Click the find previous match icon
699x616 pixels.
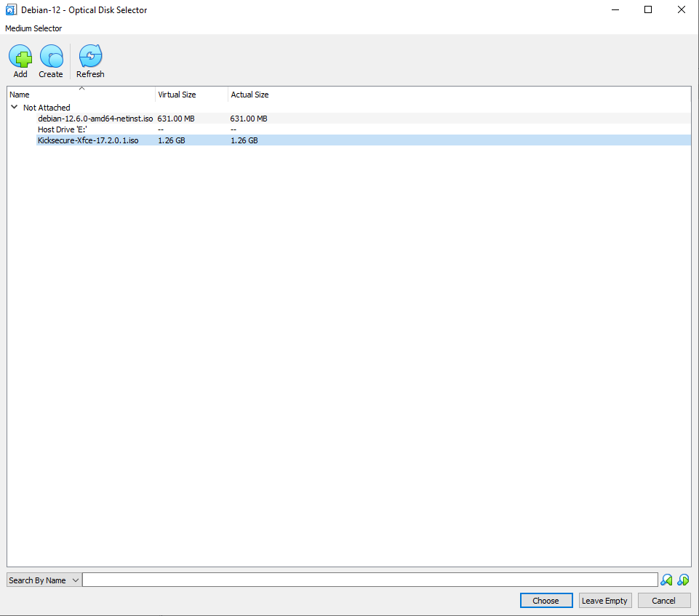pyautogui.click(x=666, y=580)
